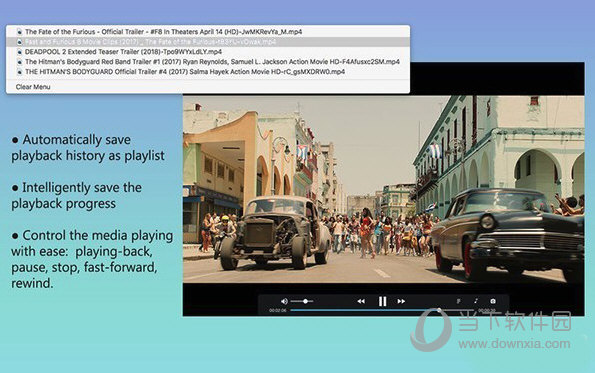Click the fast-forward button
This screenshot has width=595, height=373.
point(401,301)
